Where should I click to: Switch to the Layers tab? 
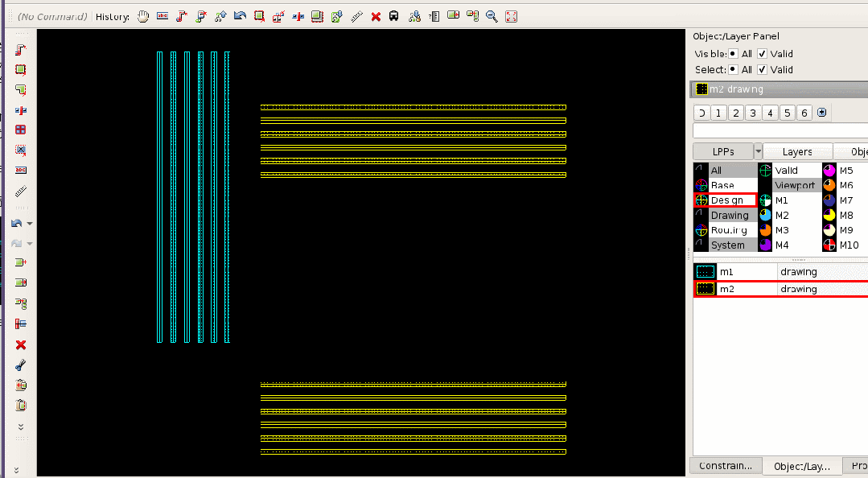pos(797,151)
